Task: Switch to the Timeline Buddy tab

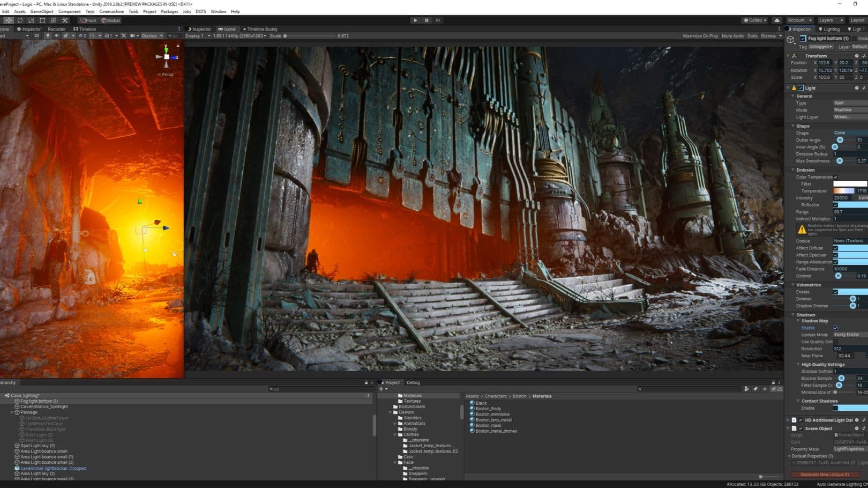Action: click(x=260, y=29)
